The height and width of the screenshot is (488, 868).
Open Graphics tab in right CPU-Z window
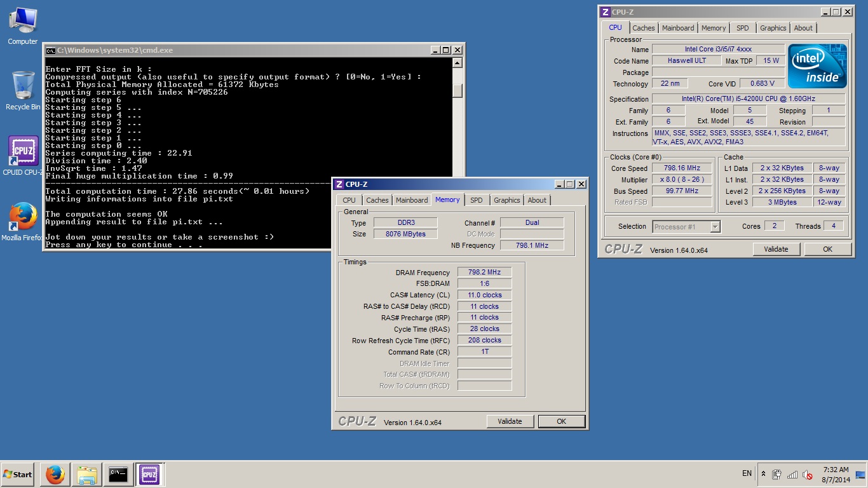pos(773,28)
